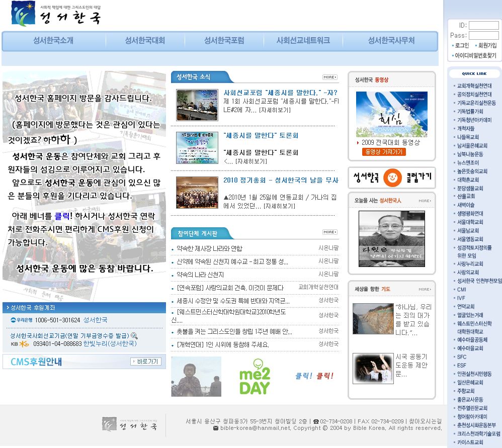Screen dimensions: 502x448
Task: Open 교회개혁실천연대 in the Quick Link list
Action: pos(474,86)
